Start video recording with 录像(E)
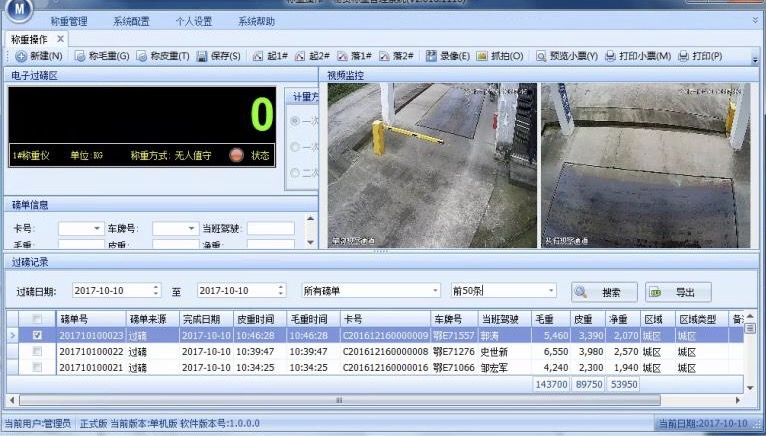This screenshot has height=436, width=766. coord(432,57)
